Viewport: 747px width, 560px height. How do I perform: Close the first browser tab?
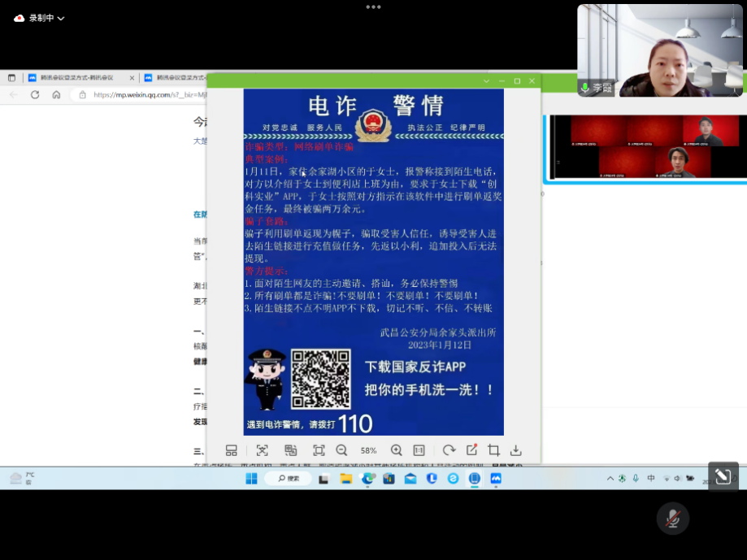(132, 78)
